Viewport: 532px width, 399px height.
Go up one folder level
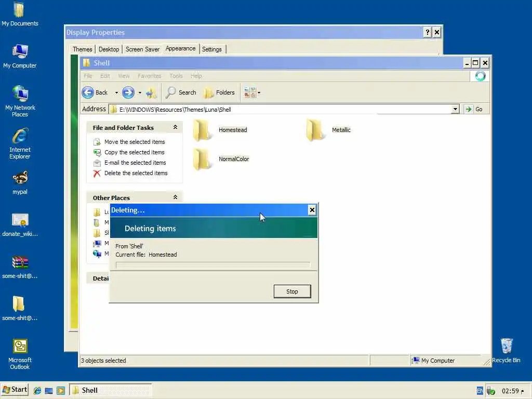click(x=151, y=92)
